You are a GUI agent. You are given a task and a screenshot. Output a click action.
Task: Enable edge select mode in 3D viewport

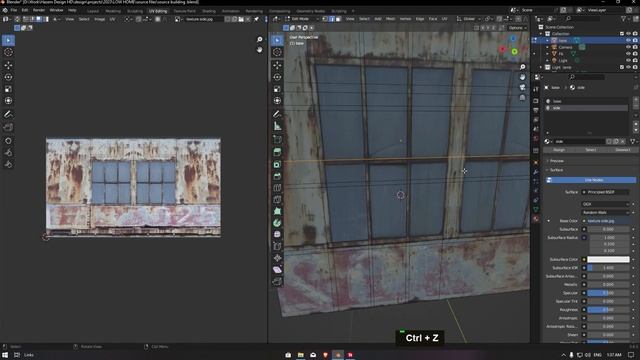(x=331, y=19)
